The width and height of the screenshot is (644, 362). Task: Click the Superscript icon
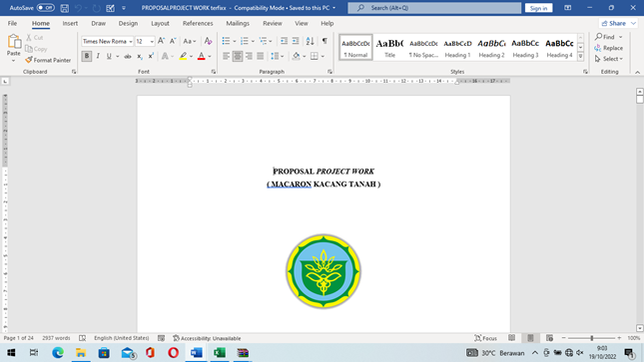151,56
